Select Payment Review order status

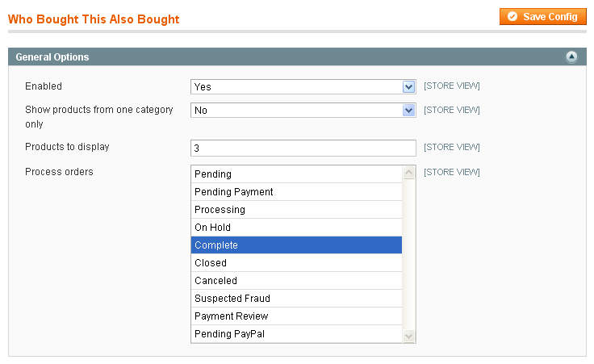point(296,316)
